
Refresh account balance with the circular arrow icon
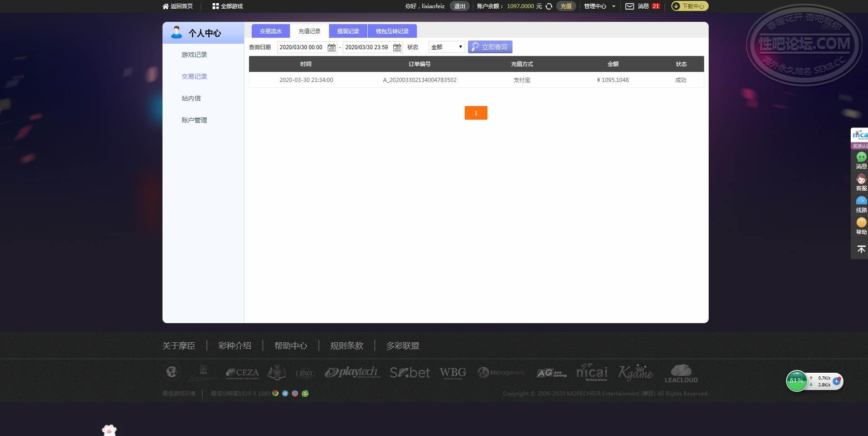549,6
